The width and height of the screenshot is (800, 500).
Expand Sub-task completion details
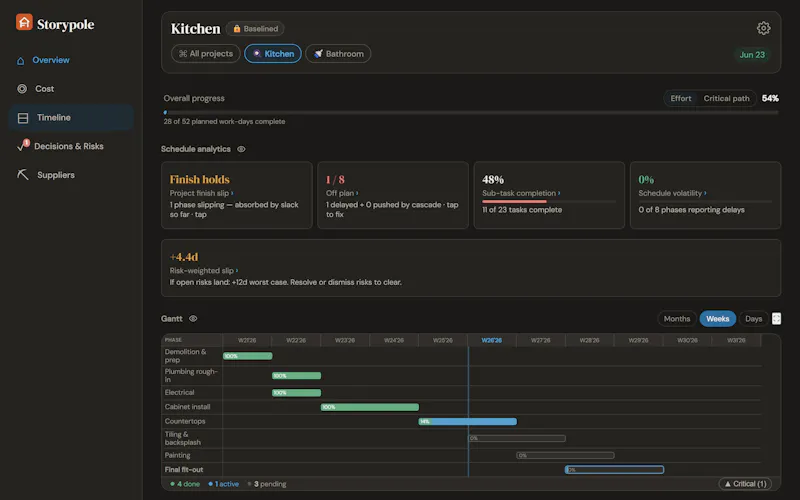point(521,193)
